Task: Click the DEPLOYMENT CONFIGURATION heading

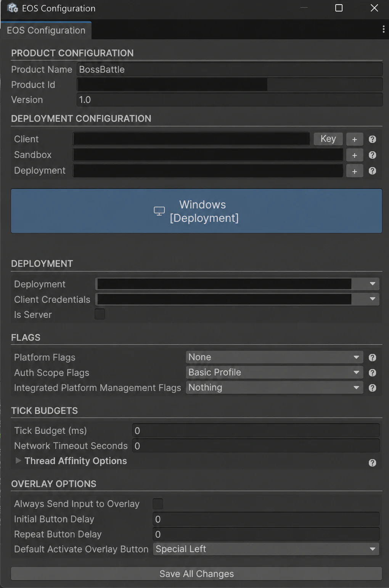Action: (81, 119)
